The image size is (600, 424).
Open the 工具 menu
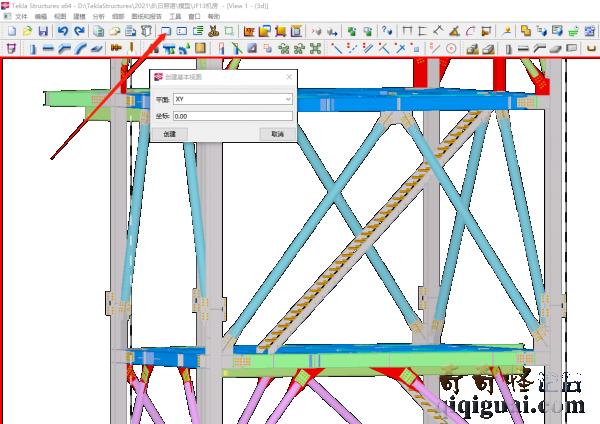(175, 16)
